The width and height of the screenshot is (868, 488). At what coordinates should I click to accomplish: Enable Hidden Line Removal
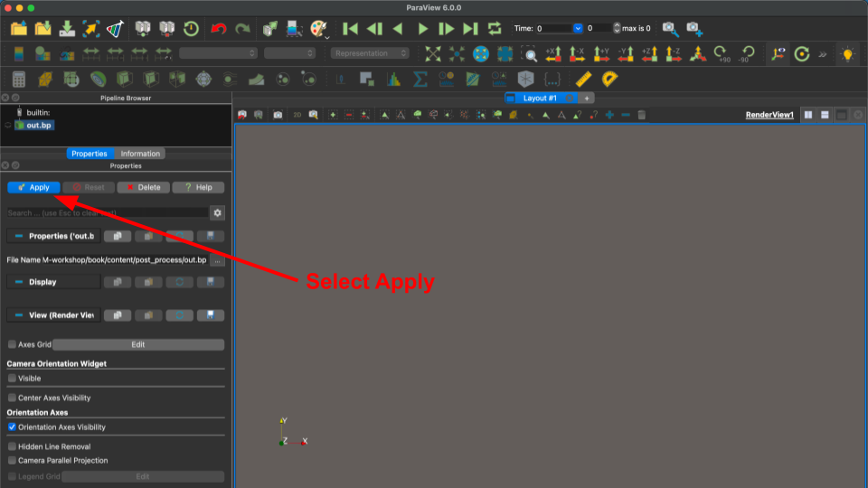[12, 446]
